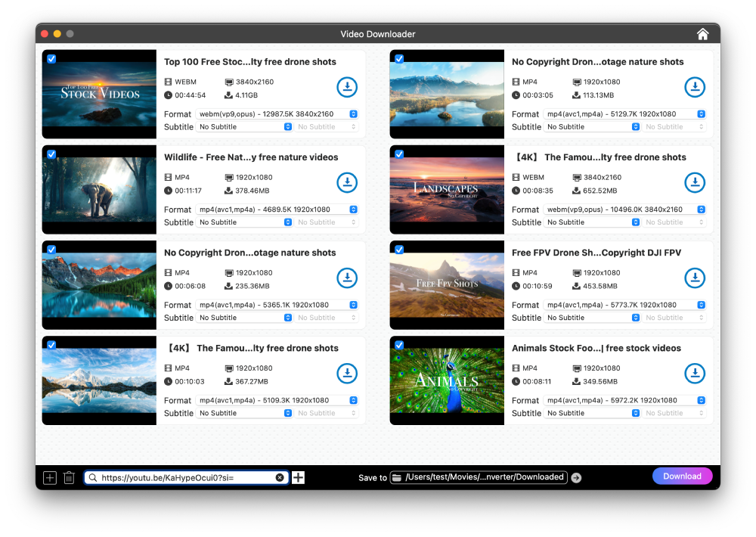Click the YouTube URL input field
756x537 pixels.
[x=185, y=477]
